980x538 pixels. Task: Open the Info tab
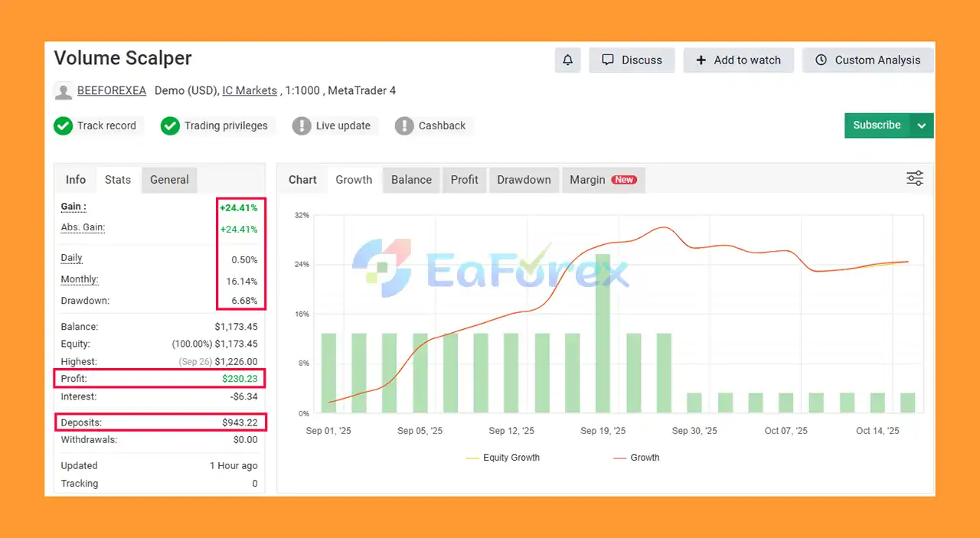[76, 180]
